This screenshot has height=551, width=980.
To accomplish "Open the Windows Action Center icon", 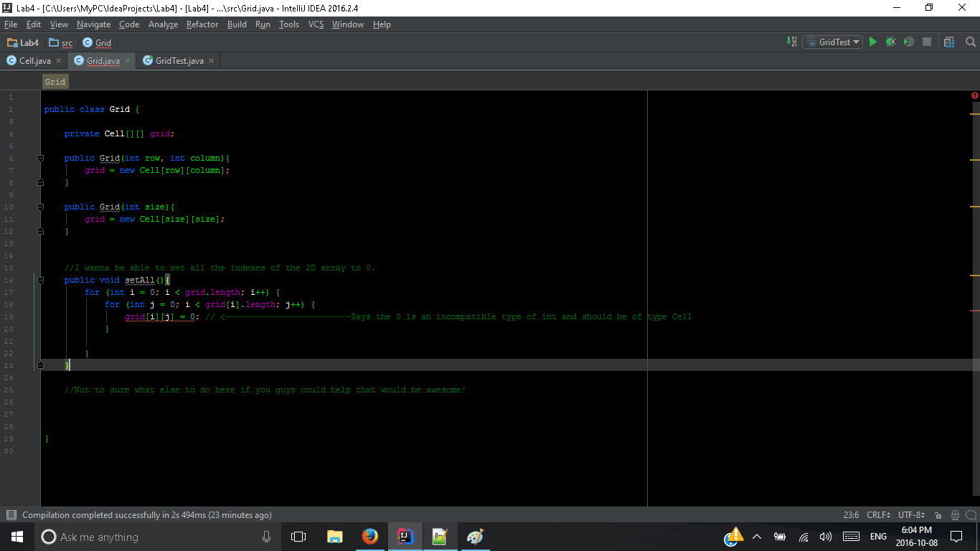I will point(956,537).
